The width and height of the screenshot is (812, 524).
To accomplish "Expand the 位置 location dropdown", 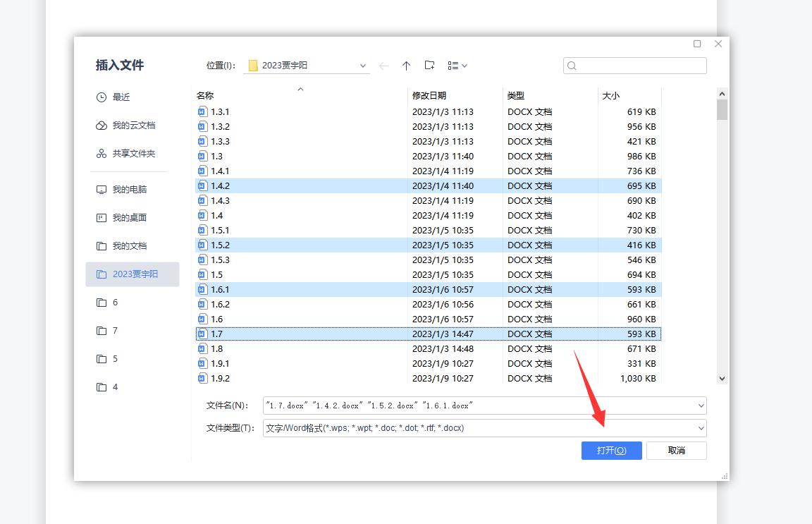I will 363,66.
